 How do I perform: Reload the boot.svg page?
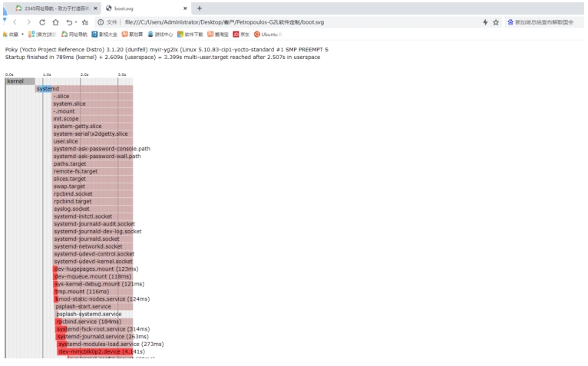click(41, 22)
